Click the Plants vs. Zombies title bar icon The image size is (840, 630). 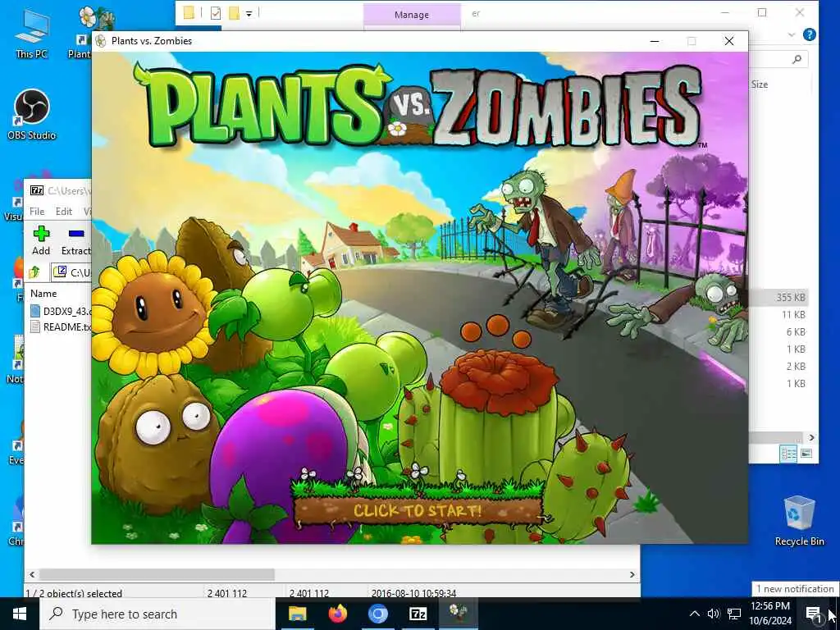coord(101,41)
